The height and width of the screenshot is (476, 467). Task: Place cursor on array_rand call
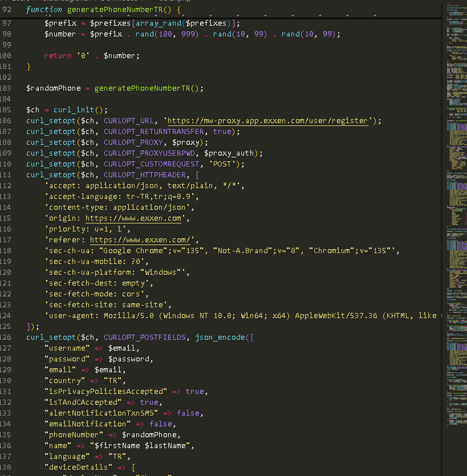click(x=158, y=23)
